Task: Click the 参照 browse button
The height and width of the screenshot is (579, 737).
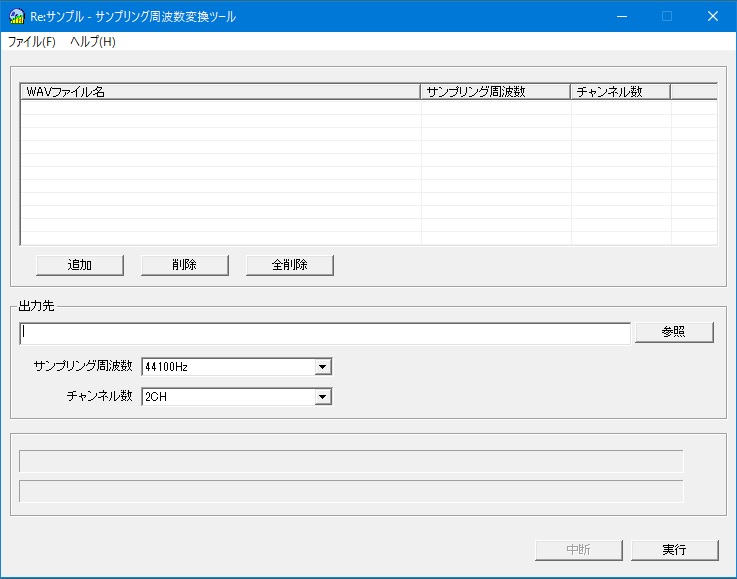Action: (x=673, y=333)
